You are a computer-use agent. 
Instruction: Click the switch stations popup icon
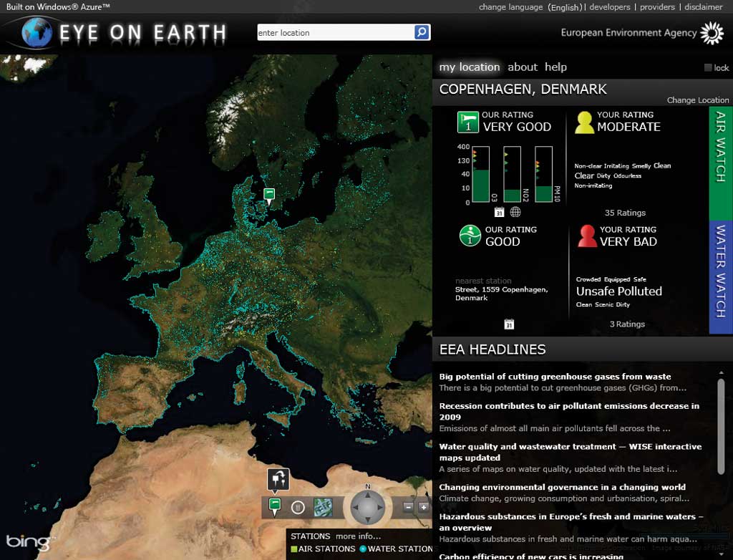click(x=278, y=480)
